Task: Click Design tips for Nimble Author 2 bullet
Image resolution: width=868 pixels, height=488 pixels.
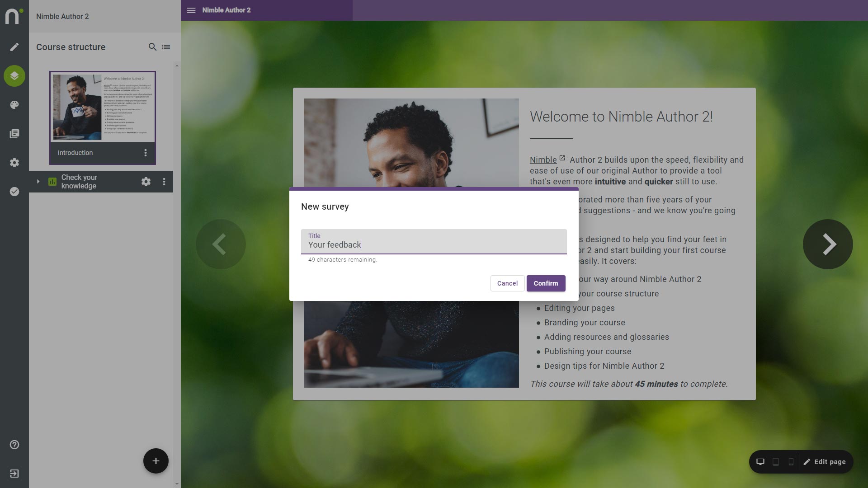Action: pos(604,366)
